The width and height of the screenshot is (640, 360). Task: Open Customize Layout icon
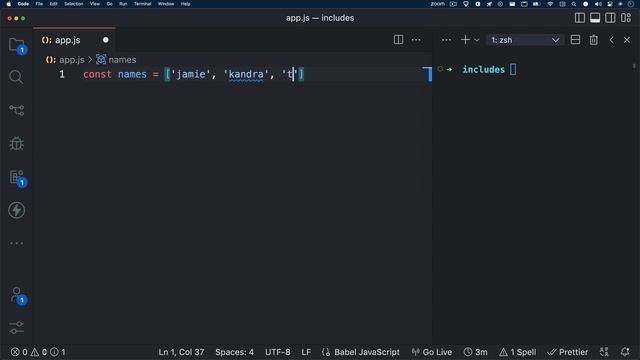pos(626,18)
